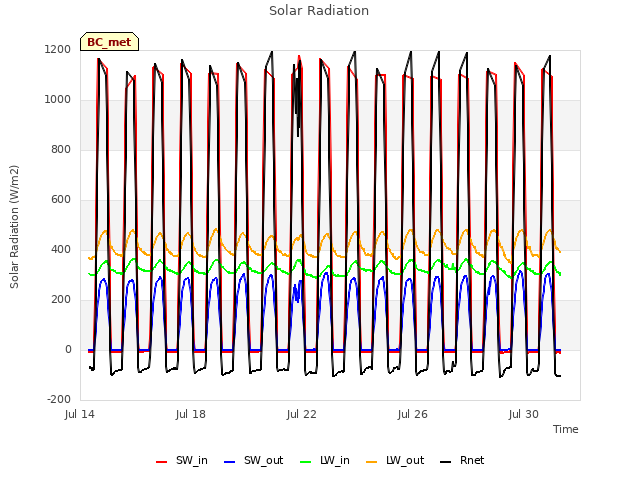This screenshot has width=640, height=480.
Task: Click the 200 y-axis tick label
Action: (61, 300)
